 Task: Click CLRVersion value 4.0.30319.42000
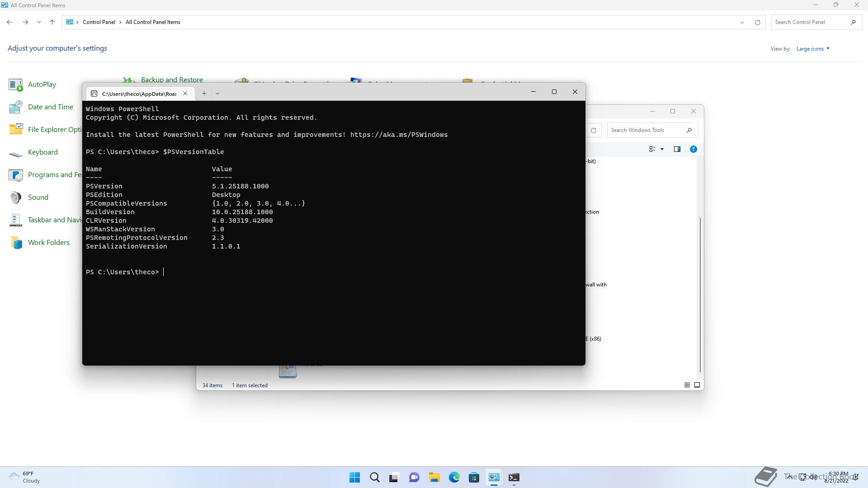tap(242, 221)
